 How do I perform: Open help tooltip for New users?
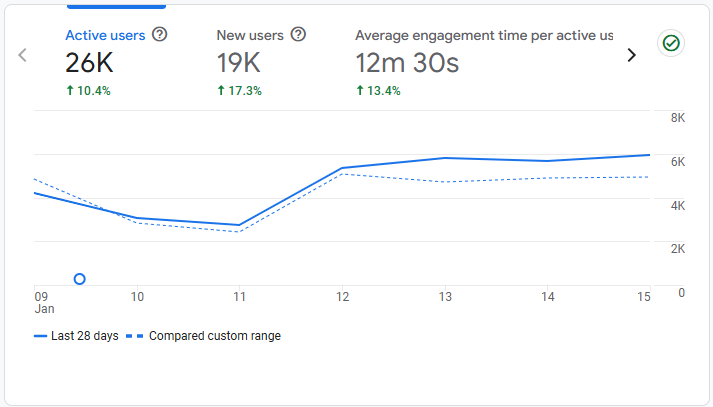[297, 35]
